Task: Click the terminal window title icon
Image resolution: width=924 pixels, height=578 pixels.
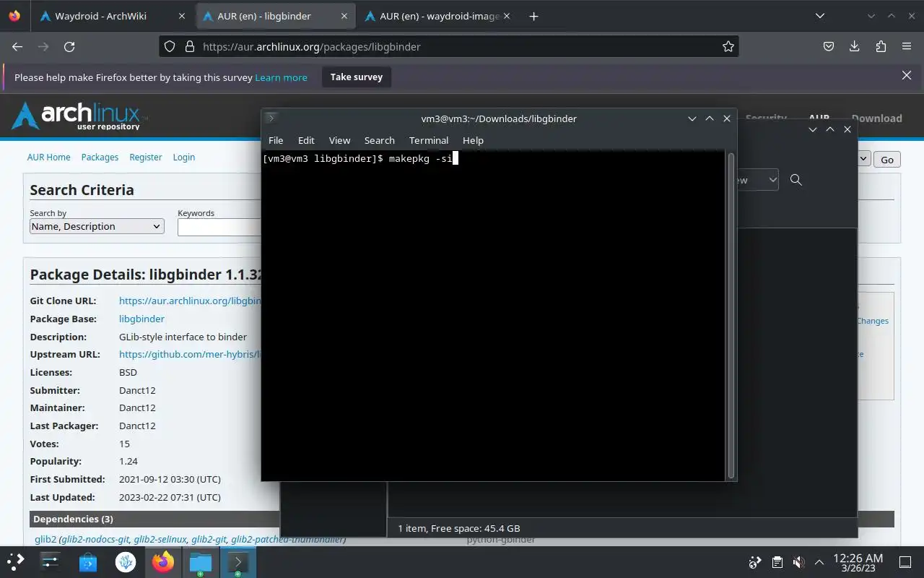Action: click(271, 118)
